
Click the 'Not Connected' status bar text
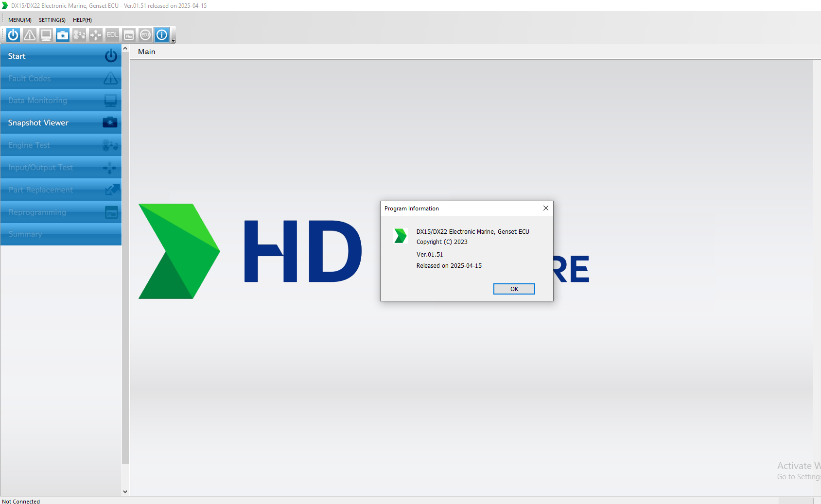(x=21, y=501)
